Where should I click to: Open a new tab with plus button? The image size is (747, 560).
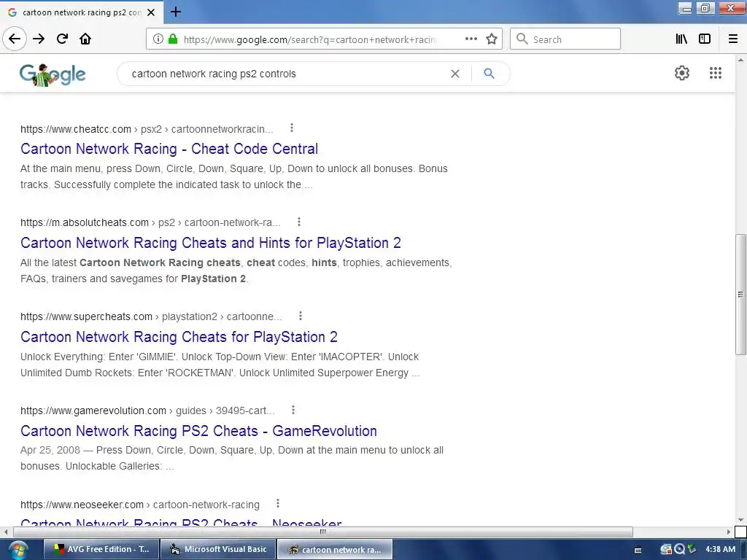[176, 12]
